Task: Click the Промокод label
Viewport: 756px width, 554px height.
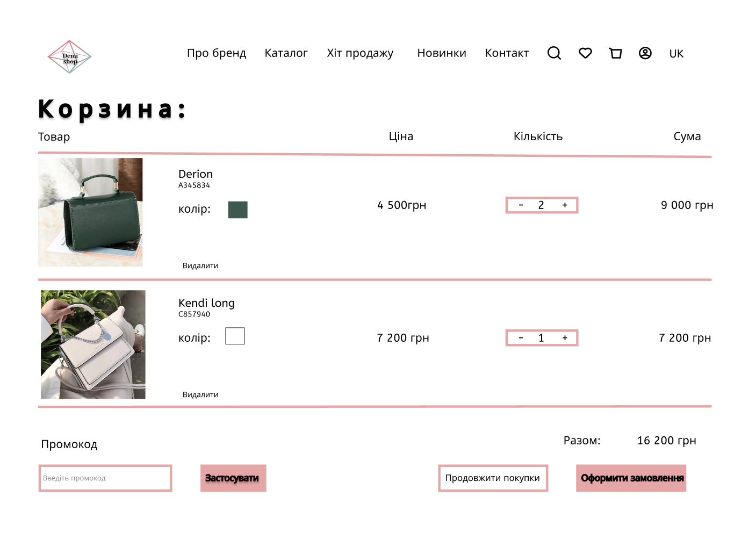Action: [69, 444]
